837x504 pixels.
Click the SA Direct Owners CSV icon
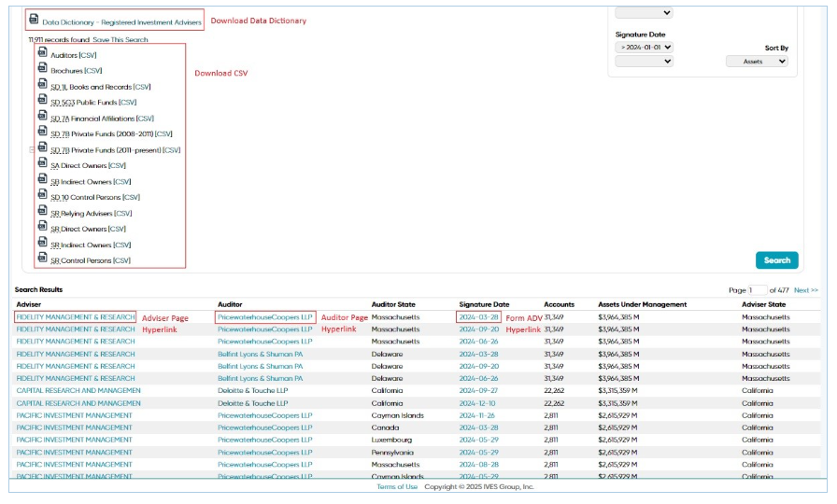(x=43, y=162)
